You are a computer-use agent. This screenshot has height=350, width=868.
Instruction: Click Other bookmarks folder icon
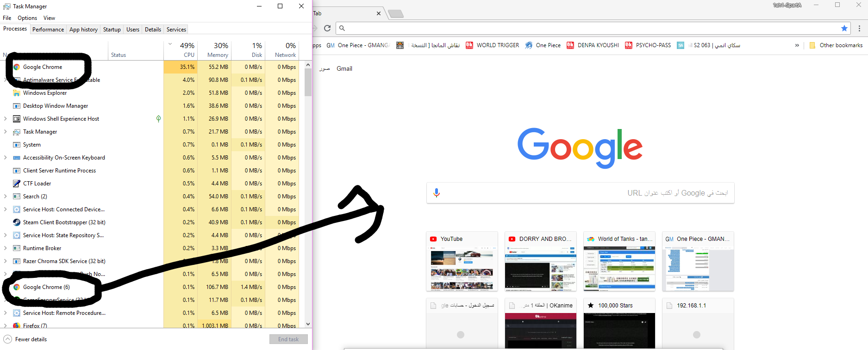click(x=812, y=45)
